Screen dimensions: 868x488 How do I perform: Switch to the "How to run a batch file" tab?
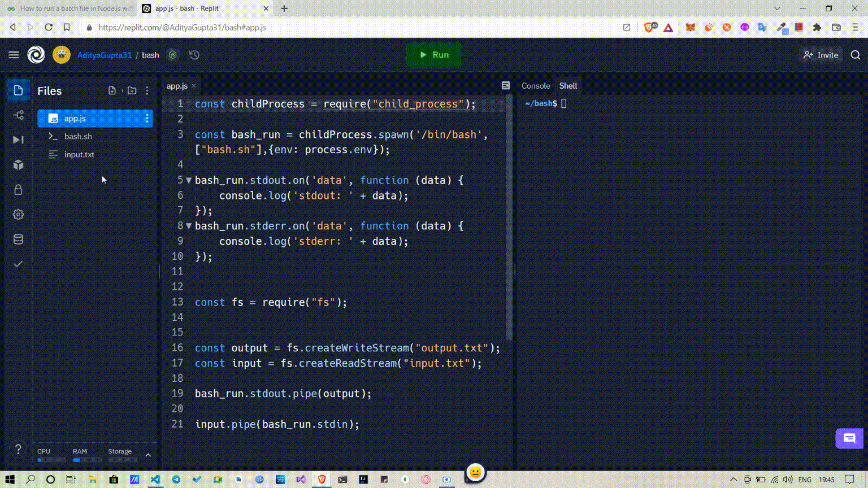click(69, 8)
